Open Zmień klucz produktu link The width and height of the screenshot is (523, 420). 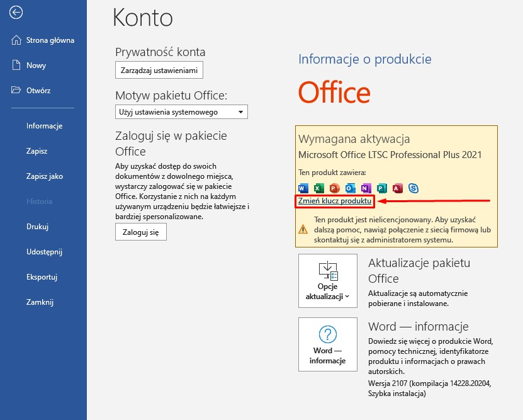pyautogui.click(x=335, y=201)
